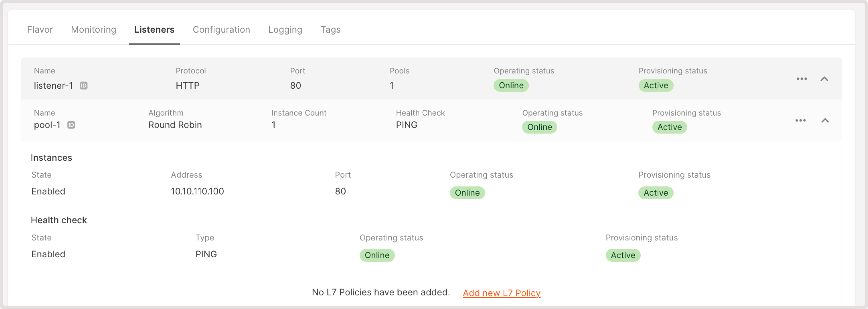Click the Online badge for listener-1

[511, 86]
